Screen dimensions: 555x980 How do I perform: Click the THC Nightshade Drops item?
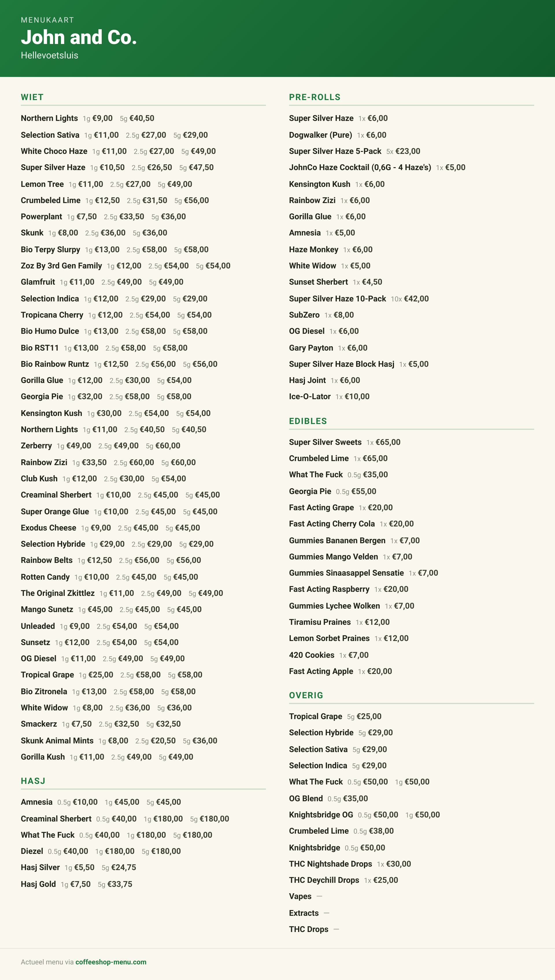(330, 864)
